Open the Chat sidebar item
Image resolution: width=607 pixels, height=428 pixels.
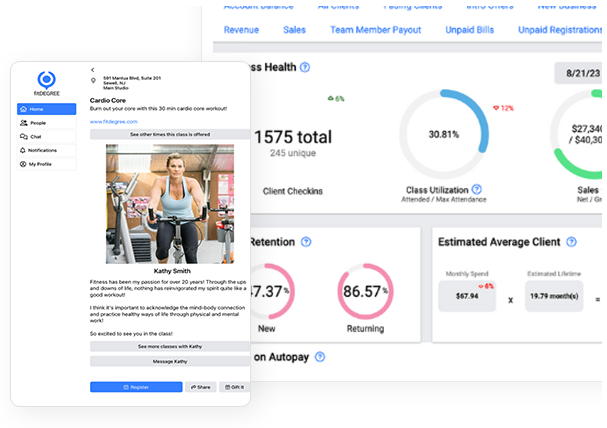pos(46,137)
